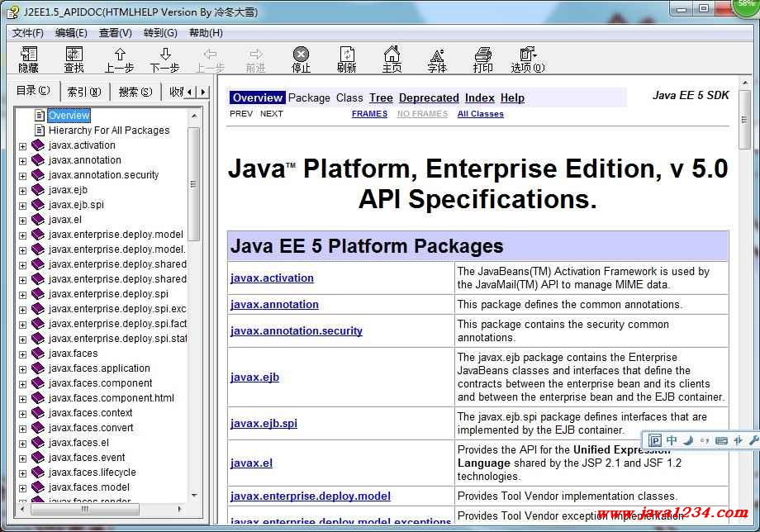The image size is (760, 532).
Task: Click the FRAMES link
Action: click(369, 114)
